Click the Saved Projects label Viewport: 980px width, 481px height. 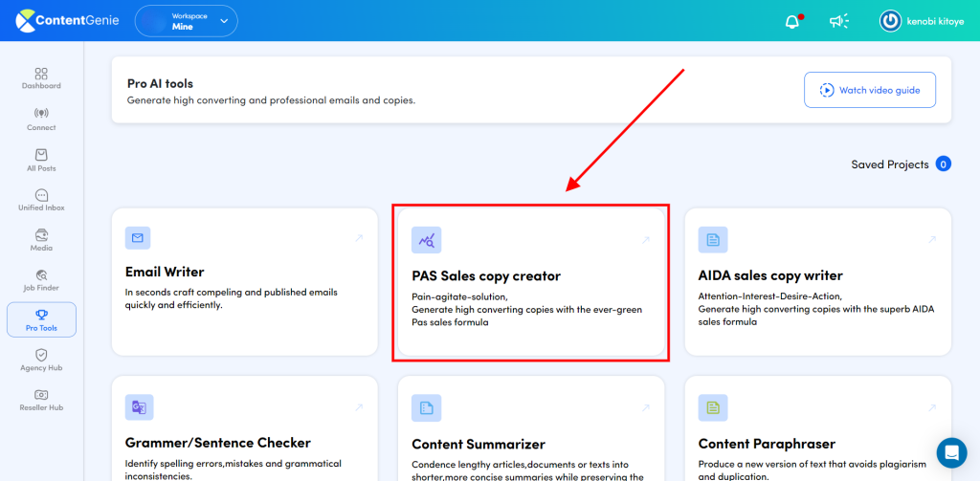[x=890, y=164]
